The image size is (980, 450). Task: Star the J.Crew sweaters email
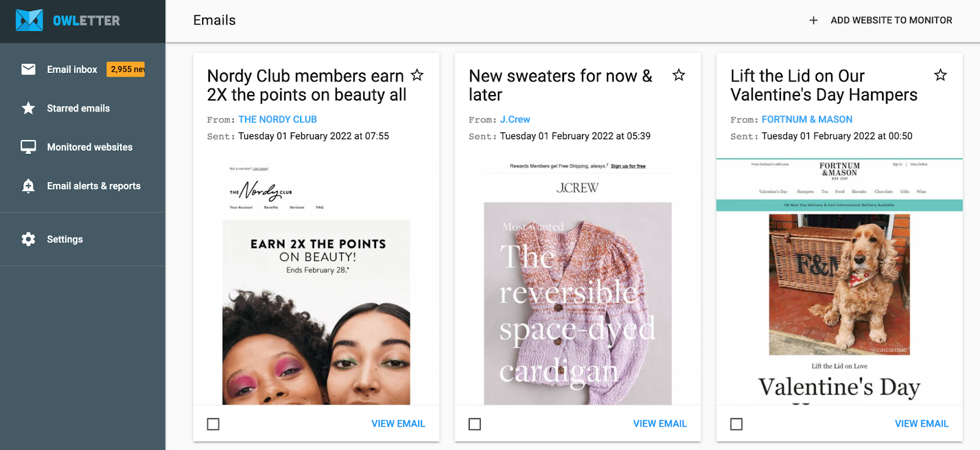coord(679,75)
